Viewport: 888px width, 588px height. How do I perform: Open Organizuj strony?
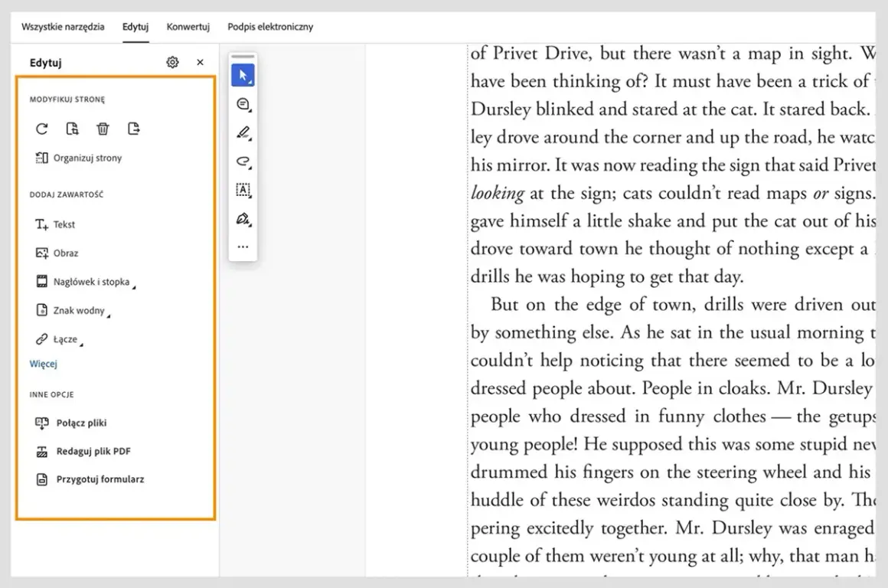coord(79,158)
